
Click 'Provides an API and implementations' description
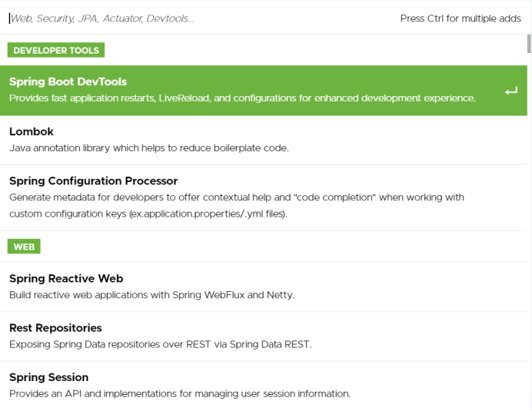[180, 393]
